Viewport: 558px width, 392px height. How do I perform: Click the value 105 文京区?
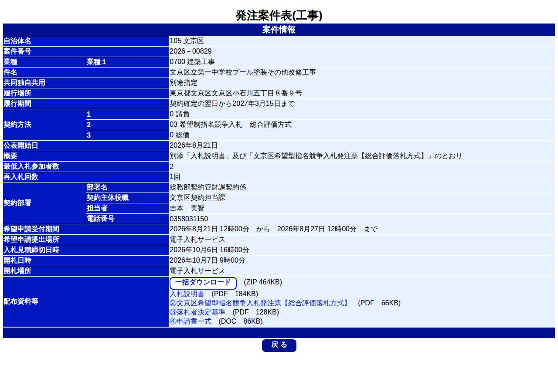tap(187, 41)
